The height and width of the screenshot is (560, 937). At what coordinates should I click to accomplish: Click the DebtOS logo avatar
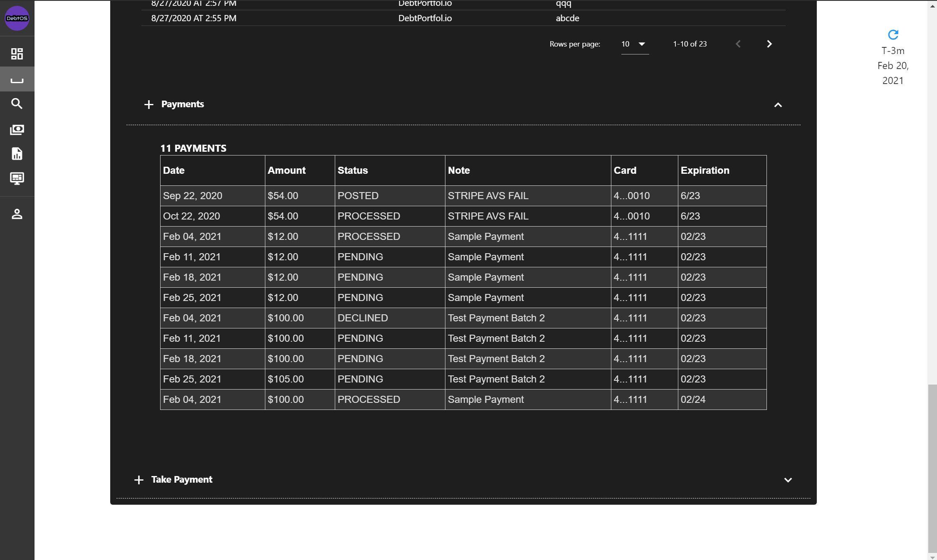(x=17, y=18)
